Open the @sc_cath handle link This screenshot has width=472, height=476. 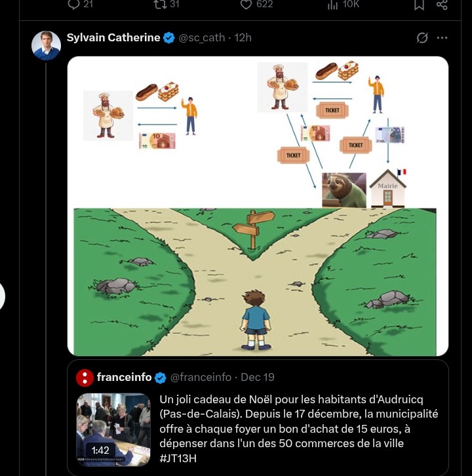pyautogui.click(x=202, y=38)
